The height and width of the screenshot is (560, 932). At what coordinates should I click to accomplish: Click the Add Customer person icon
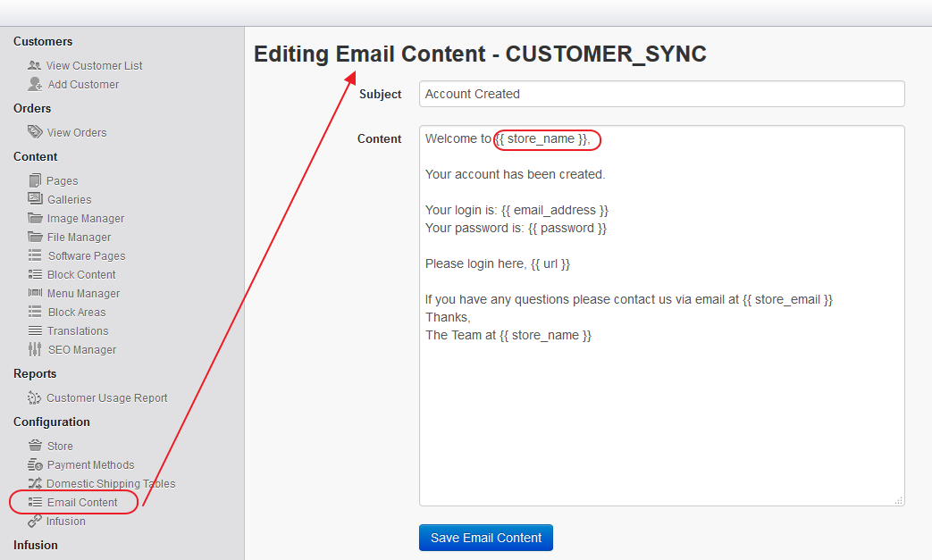coord(35,84)
